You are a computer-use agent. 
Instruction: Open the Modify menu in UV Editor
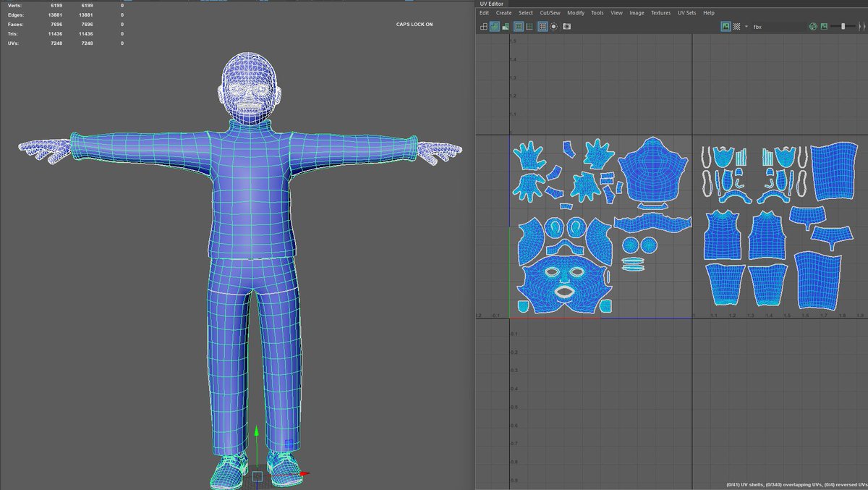(576, 13)
